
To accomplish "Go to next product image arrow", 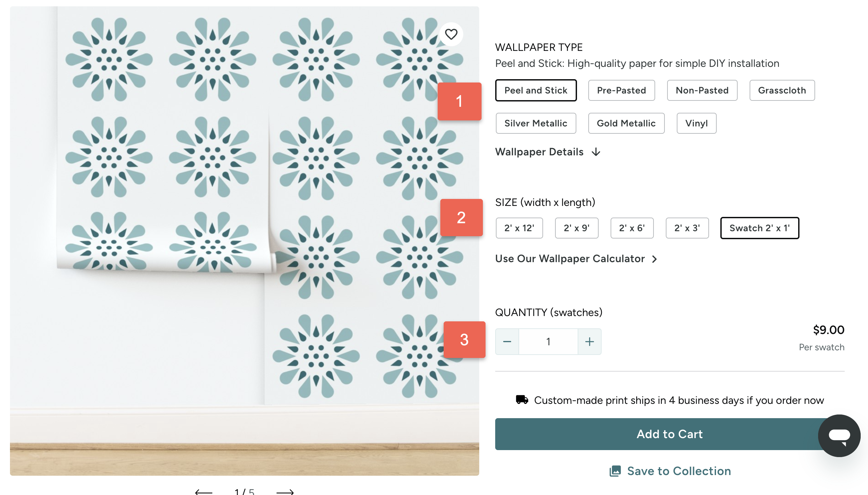I will coord(285,491).
